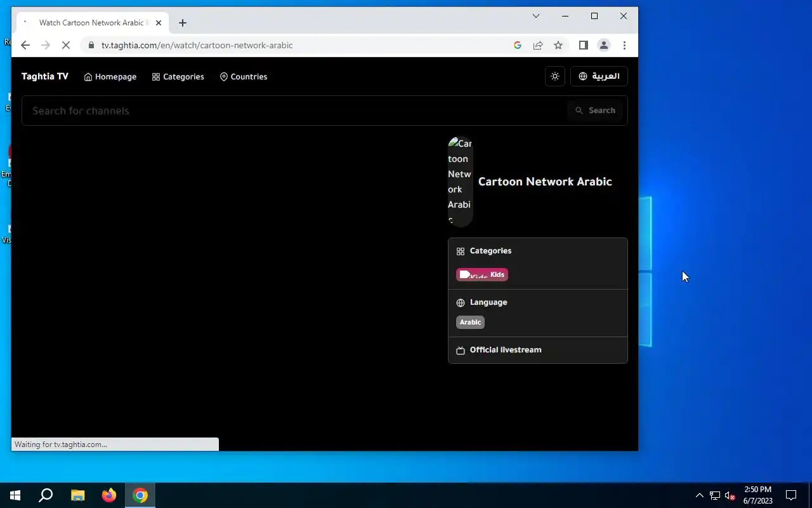This screenshot has height=508, width=812.
Task: Click the Search button
Action: tap(595, 110)
